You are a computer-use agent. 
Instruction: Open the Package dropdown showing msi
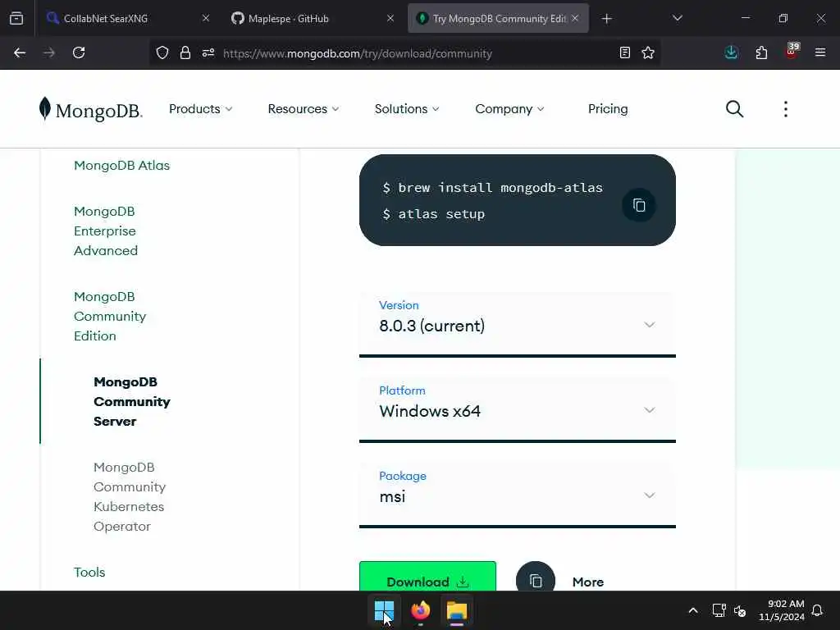(x=518, y=495)
